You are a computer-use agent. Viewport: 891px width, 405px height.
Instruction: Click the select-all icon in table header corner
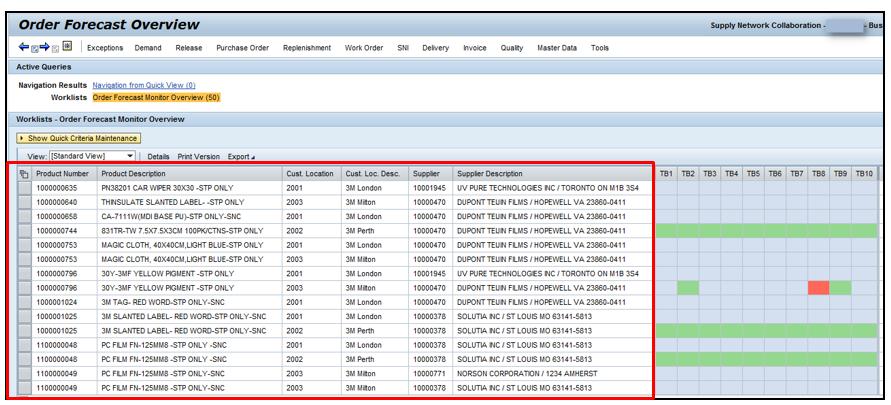pyautogui.click(x=24, y=174)
